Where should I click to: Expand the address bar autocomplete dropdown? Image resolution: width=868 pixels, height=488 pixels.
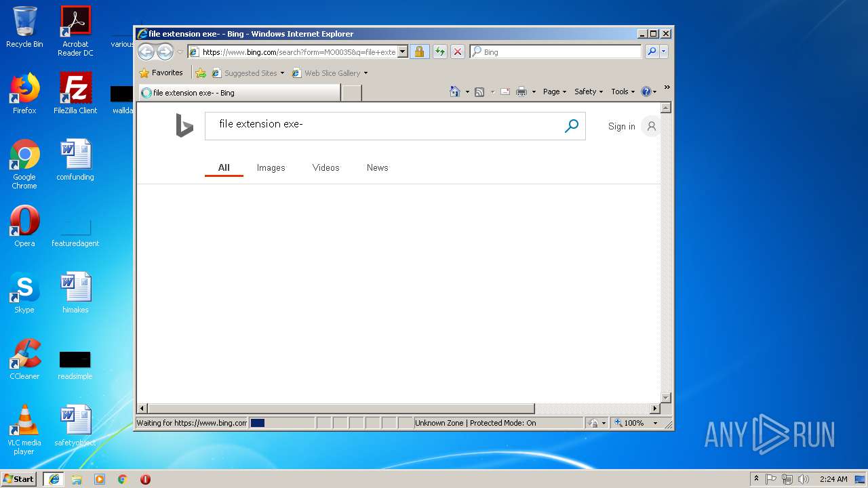(x=402, y=52)
